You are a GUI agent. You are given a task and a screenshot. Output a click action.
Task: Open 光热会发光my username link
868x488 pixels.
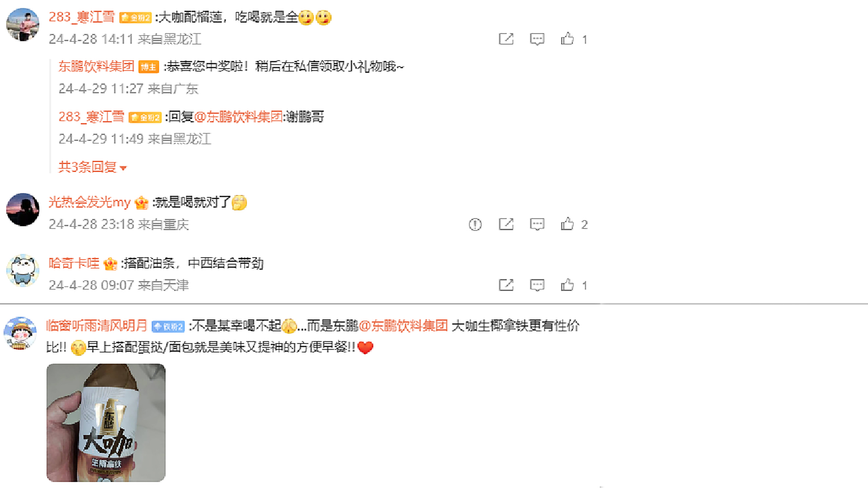pos(90,202)
